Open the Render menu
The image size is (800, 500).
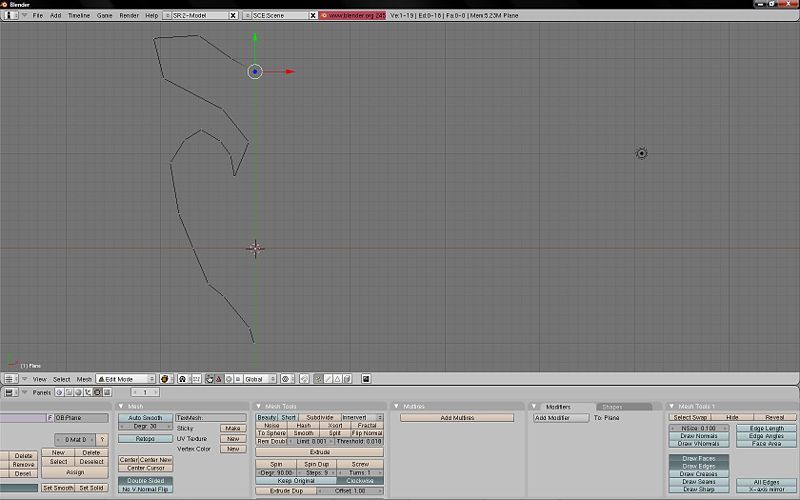tap(129, 16)
